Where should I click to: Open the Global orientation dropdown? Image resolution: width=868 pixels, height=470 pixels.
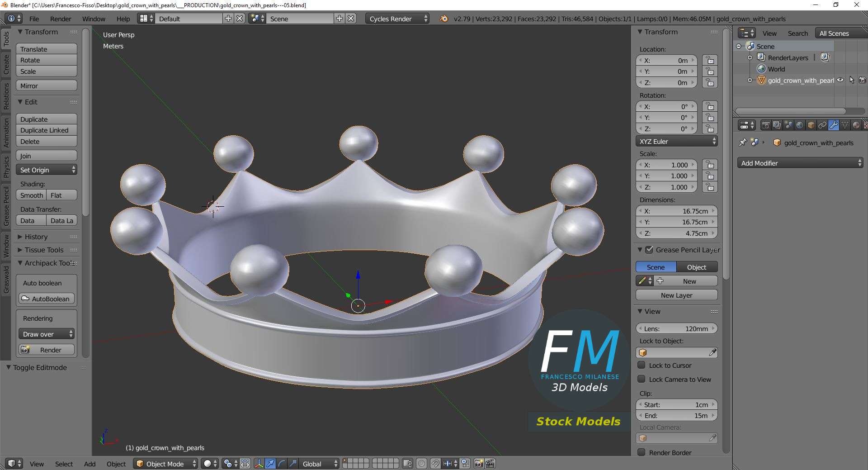point(320,464)
